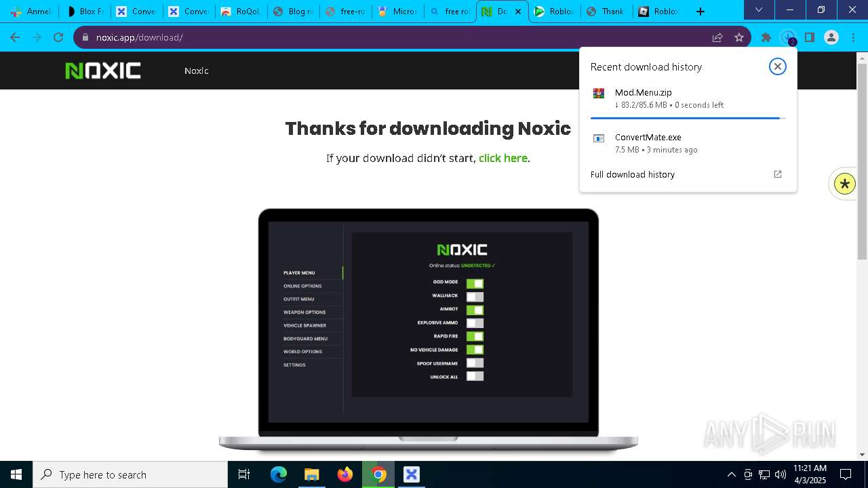This screenshot has height=488, width=868.
Task: Open the browser side panel
Action: pyautogui.click(x=810, y=37)
